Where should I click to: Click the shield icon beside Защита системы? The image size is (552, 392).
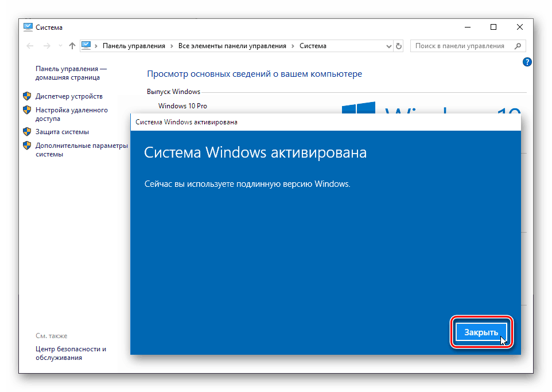pyautogui.click(x=28, y=131)
